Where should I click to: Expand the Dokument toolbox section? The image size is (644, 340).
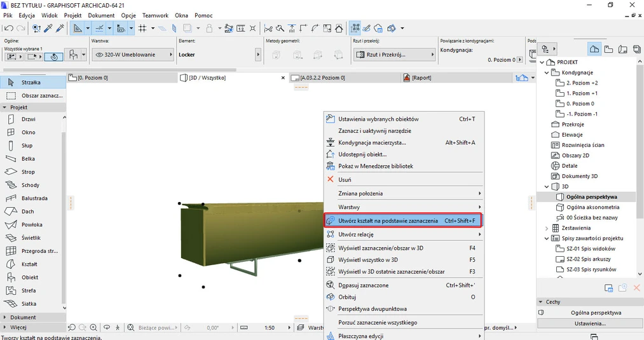(33, 317)
